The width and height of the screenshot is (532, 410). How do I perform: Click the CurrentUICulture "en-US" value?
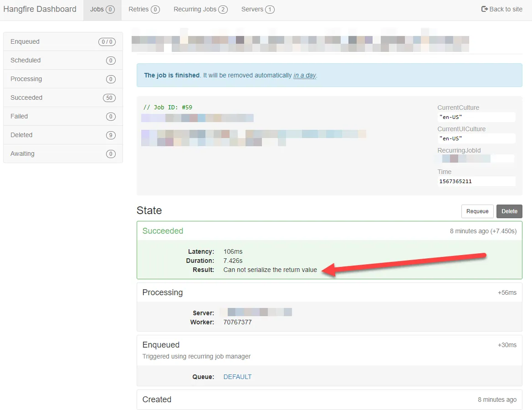(476, 138)
